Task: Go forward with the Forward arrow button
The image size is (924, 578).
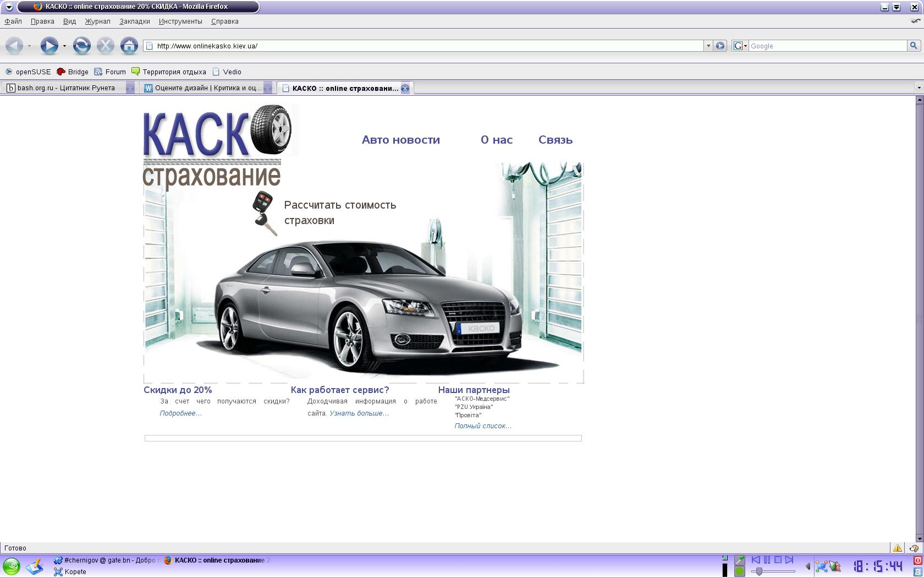Action: (49, 46)
